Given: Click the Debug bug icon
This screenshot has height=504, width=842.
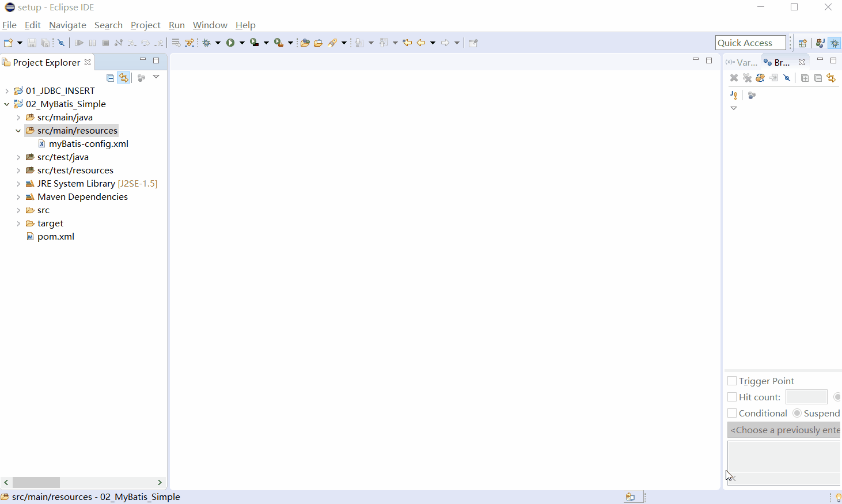Looking at the screenshot, I should [206, 43].
